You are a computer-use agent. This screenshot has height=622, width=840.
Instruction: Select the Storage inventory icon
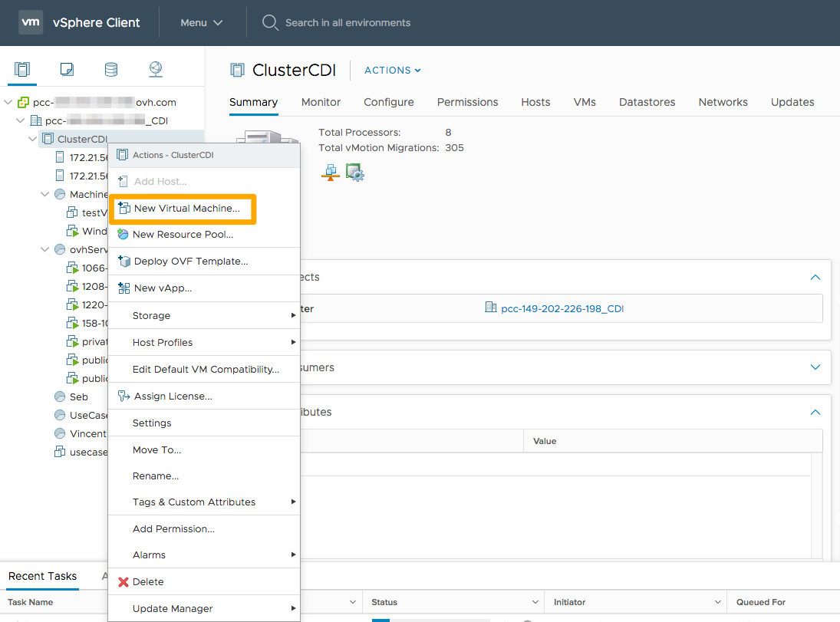pyautogui.click(x=111, y=69)
